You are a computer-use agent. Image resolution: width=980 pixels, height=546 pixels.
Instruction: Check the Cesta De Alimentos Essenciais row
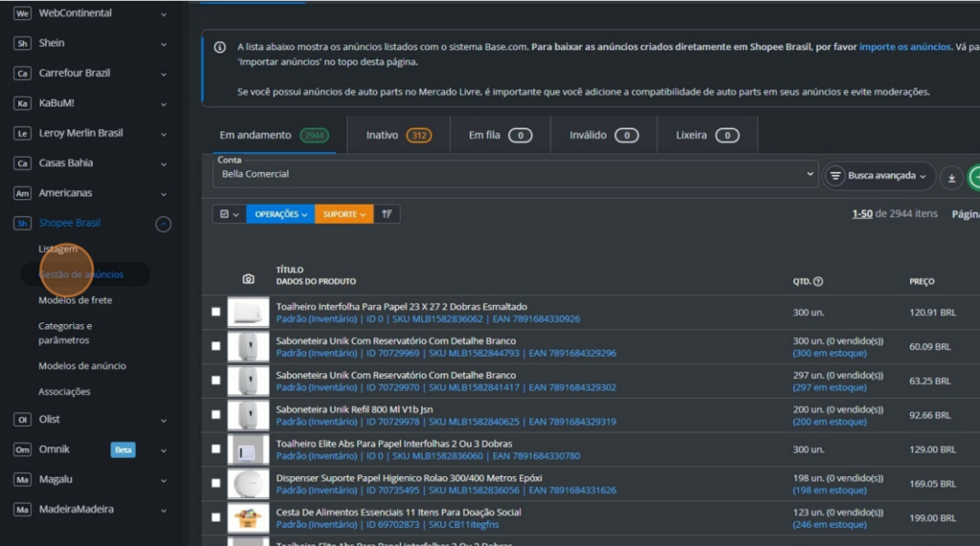coord(216,518)
